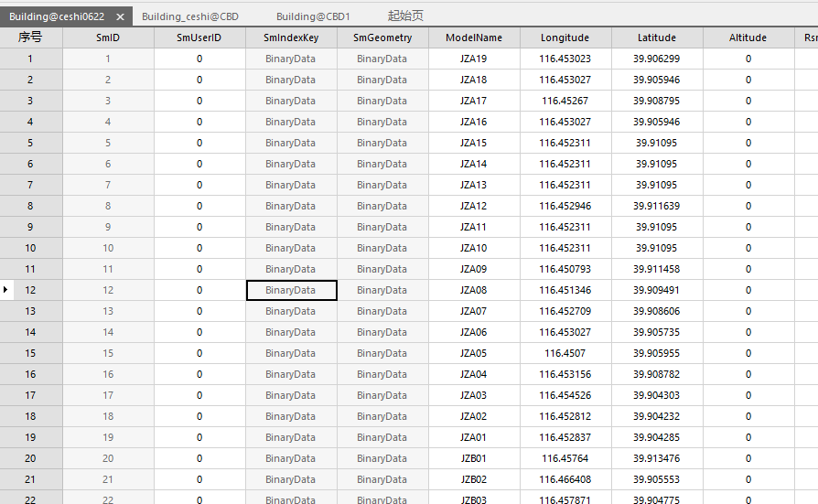Switch to the Building@CBD1 tab

[x=313, y=16]
